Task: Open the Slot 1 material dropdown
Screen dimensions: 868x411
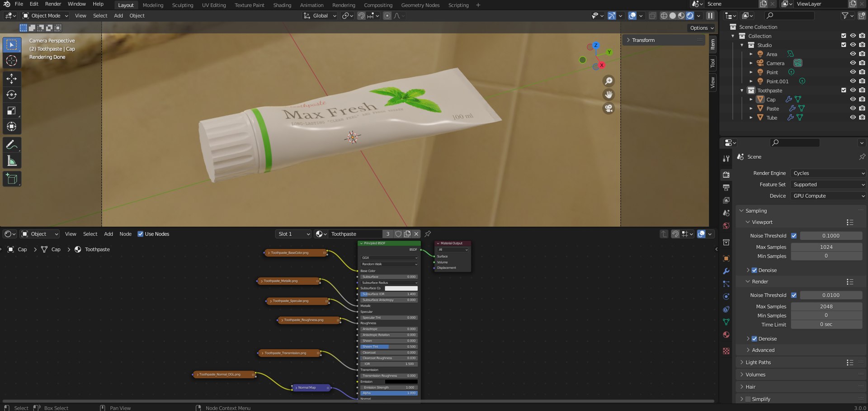Action: (293, 234)
